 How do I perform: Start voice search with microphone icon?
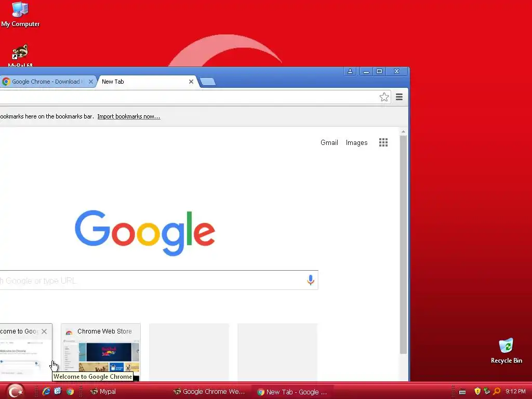point(311,280)
